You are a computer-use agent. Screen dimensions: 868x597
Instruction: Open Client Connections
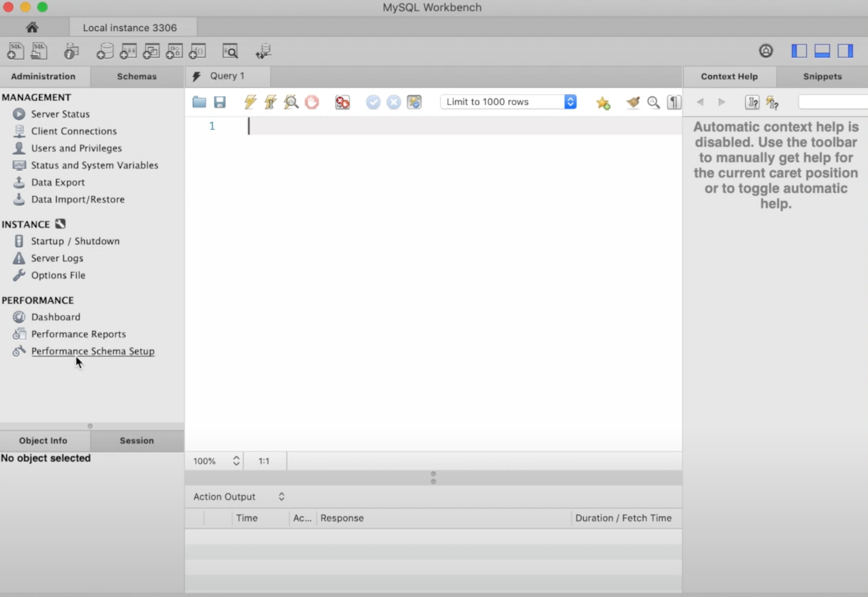74,131
